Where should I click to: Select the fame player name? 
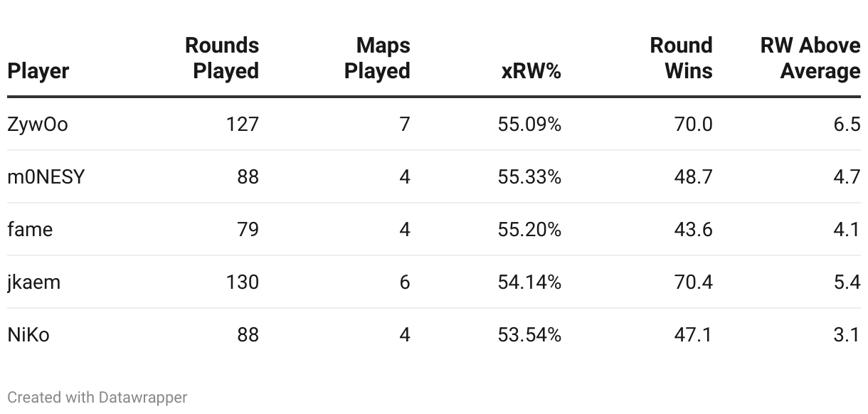coord(30,229)
